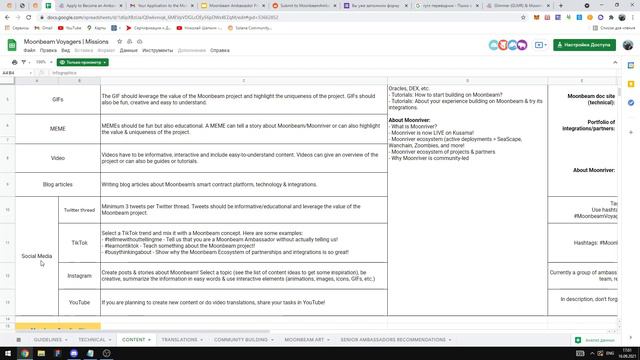Switch to the GUIDELINES sheet tab
The width and height of the screenshot is (640, 360).
point(48,340)
